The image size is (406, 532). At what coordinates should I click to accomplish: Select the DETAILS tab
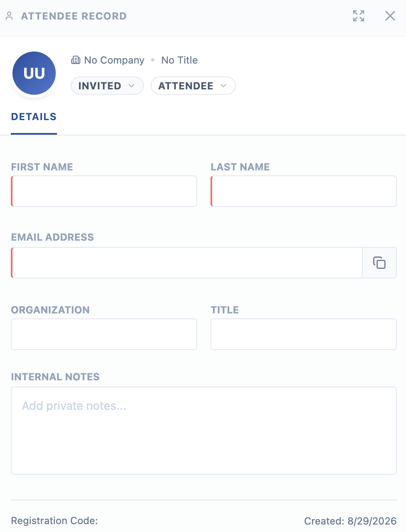point(34,117)
